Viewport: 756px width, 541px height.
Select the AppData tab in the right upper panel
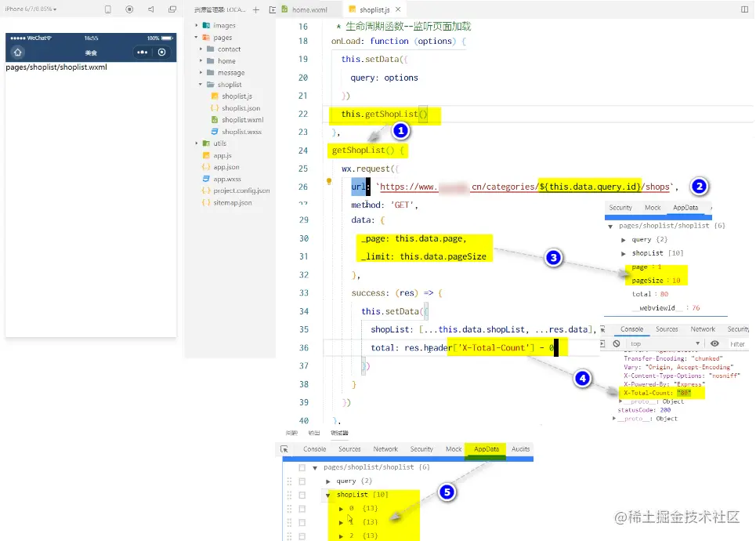click(685, 208)
